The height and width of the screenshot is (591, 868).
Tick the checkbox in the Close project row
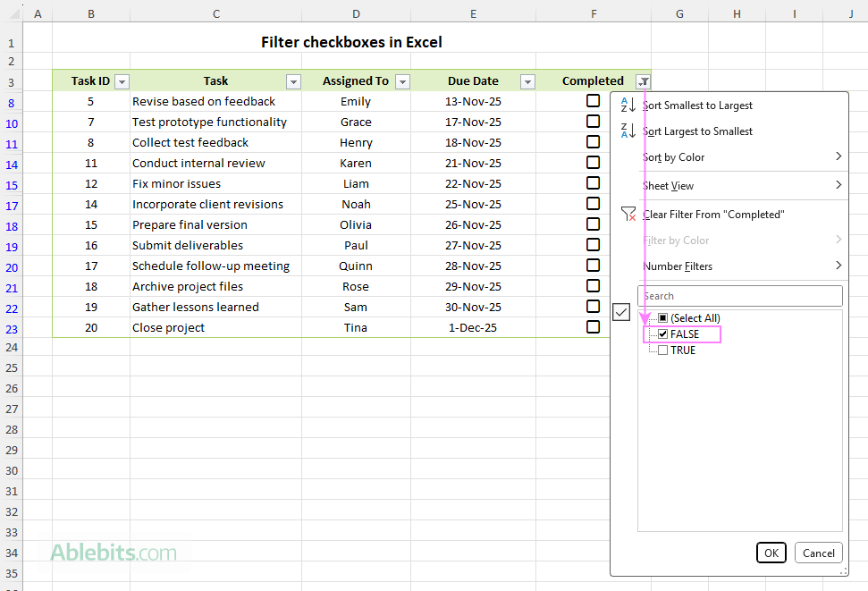coord(593,327)
